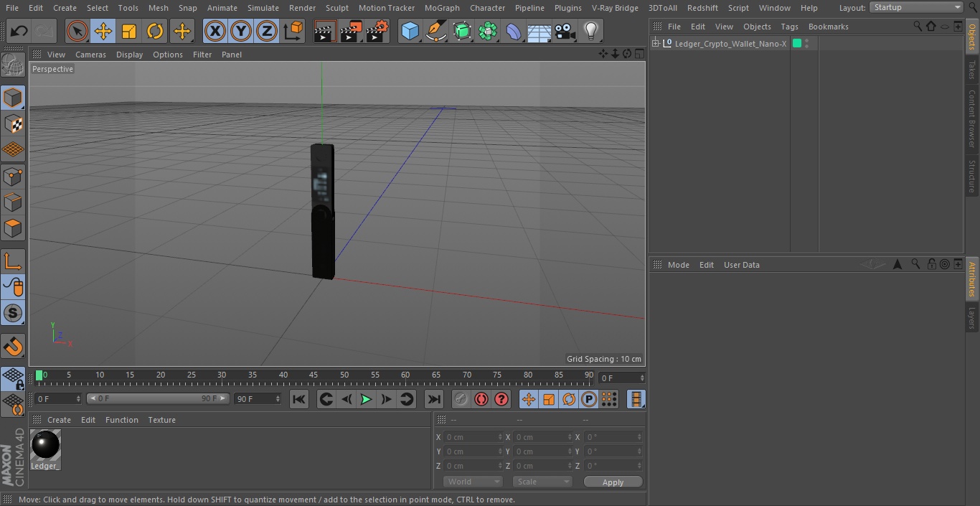Click the Apply button

[613, 482]
